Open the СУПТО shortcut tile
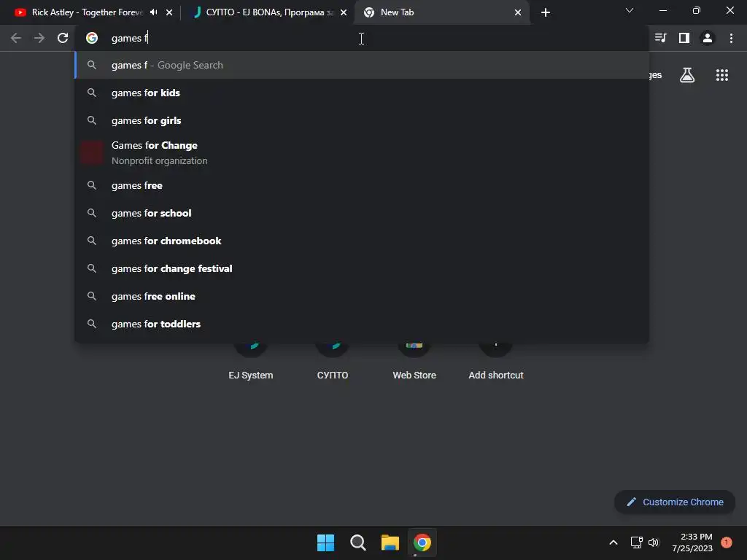The image size is (747, 560). coord(333,362)
